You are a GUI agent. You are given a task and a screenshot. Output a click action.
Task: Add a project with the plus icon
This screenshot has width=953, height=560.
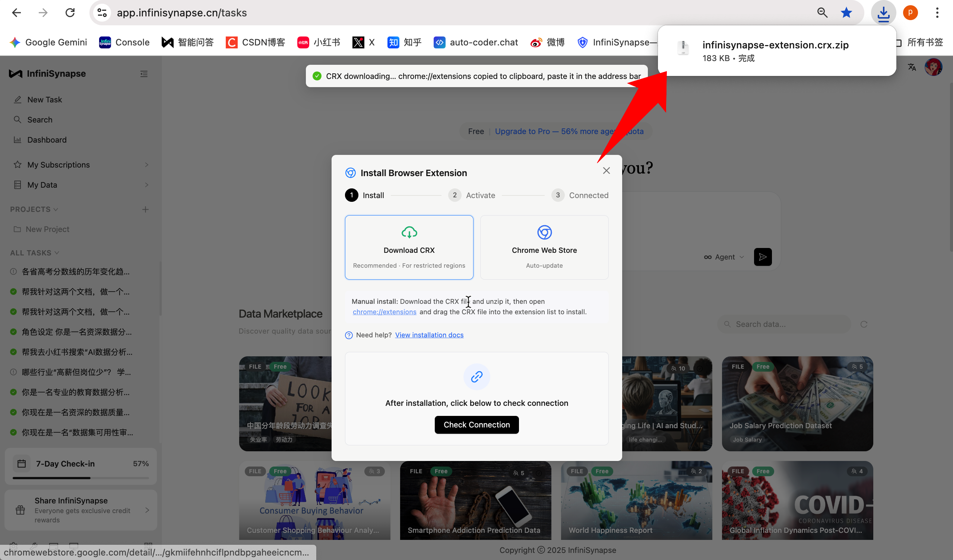145,209
